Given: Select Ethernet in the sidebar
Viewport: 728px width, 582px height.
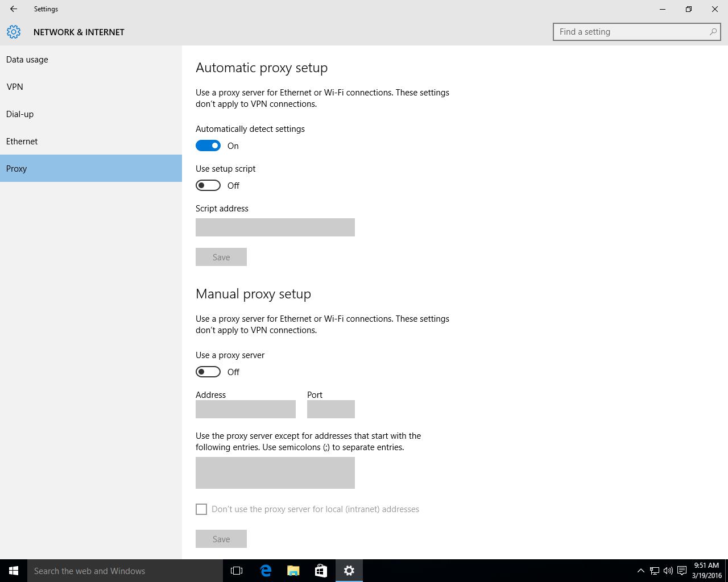Looking at the screenshot, I should [91, 141].
